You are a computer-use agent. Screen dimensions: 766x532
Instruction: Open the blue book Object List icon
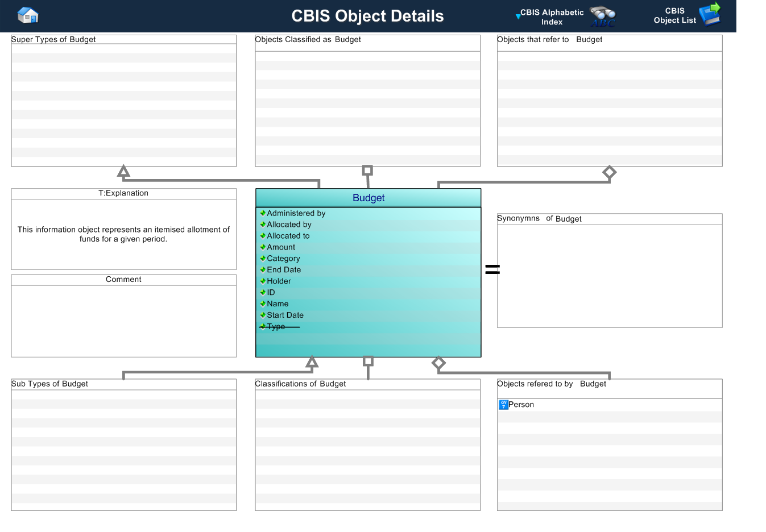point(710,14)
